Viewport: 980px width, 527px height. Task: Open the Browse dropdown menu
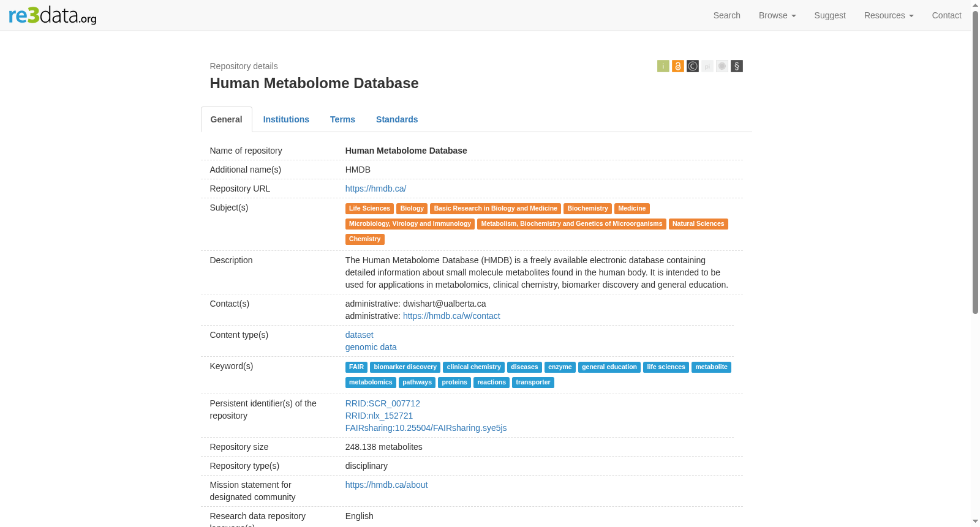(777, 15)
